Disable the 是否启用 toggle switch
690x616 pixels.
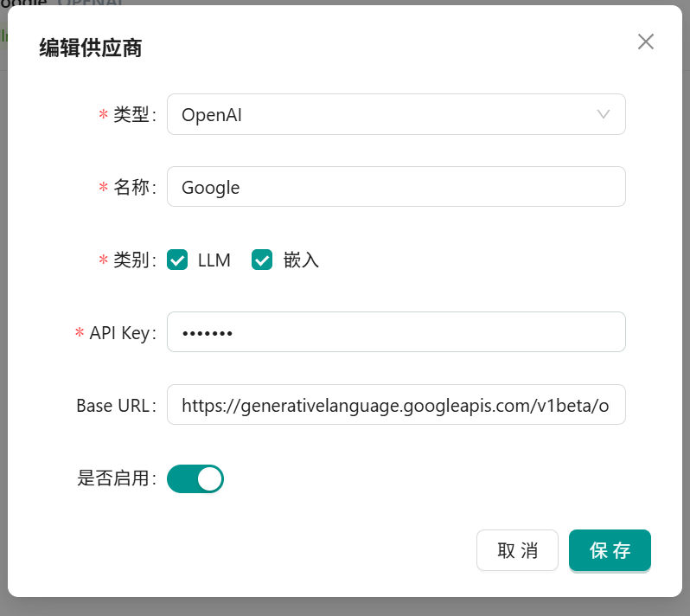pos(195,478)
